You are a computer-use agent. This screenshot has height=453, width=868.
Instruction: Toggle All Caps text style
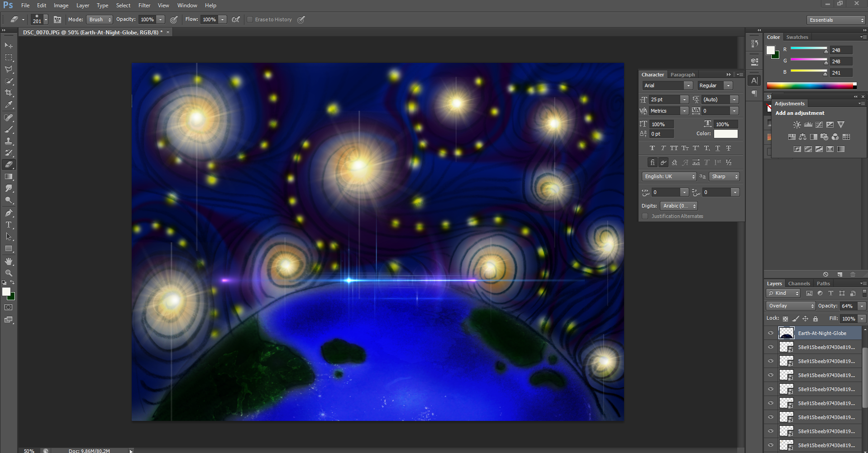click(x=674, y=148)
